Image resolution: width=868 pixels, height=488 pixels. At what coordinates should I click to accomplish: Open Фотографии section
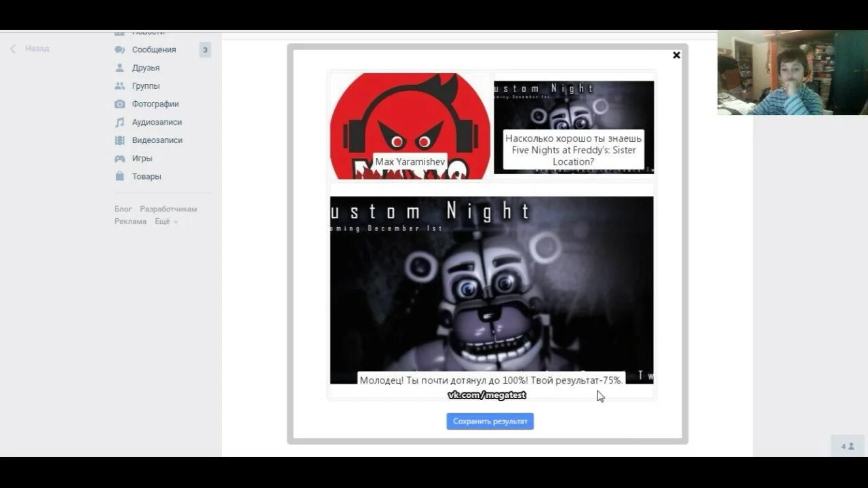[x=155, y=104]
